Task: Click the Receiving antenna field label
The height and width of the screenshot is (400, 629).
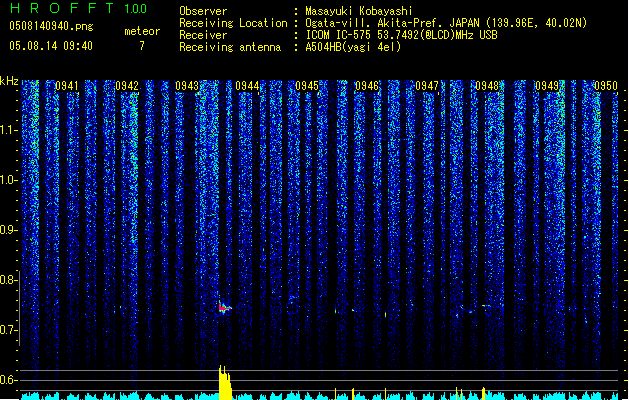Action: (x=230, y=47)
